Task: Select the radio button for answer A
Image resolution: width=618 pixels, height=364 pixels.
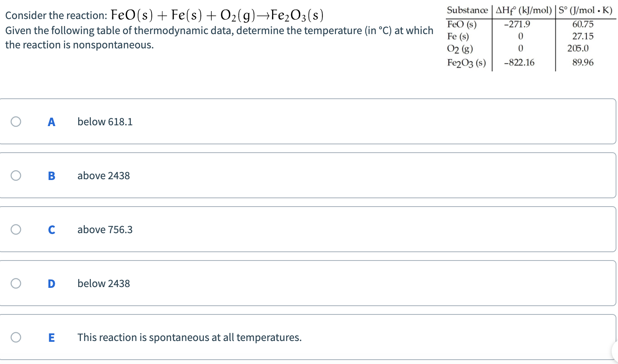Action: pos(16,121)
